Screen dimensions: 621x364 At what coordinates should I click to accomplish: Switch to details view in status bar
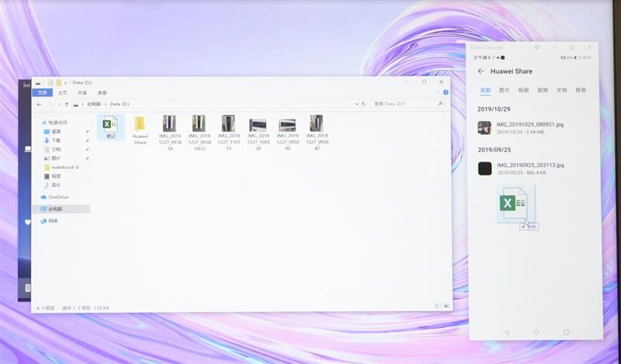click(x=439, y=306)
